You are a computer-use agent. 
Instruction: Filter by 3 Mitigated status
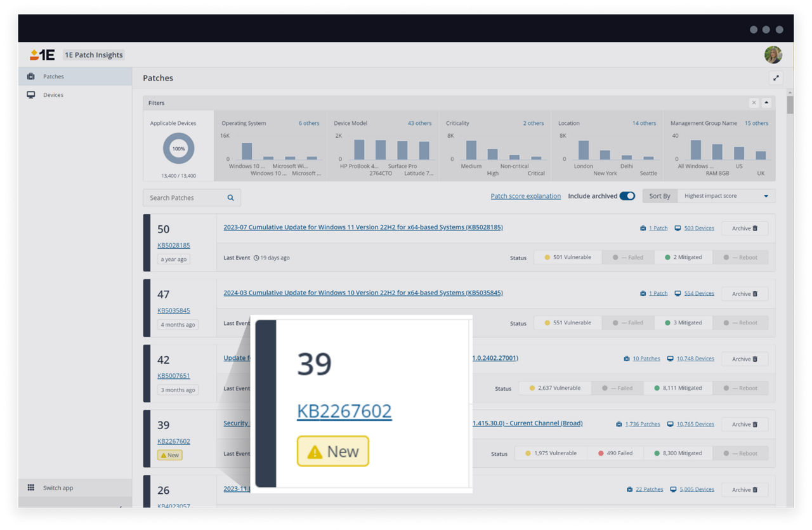(684, 322)
